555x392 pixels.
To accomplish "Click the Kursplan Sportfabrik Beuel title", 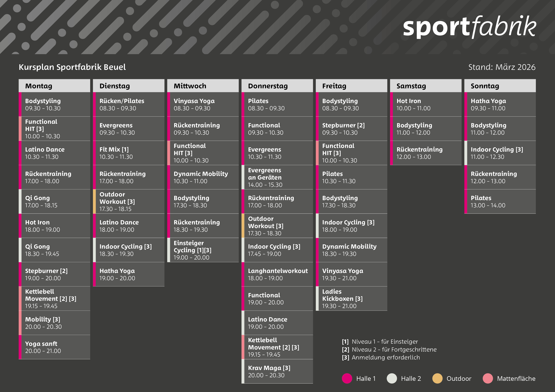I will click(72, 67).
